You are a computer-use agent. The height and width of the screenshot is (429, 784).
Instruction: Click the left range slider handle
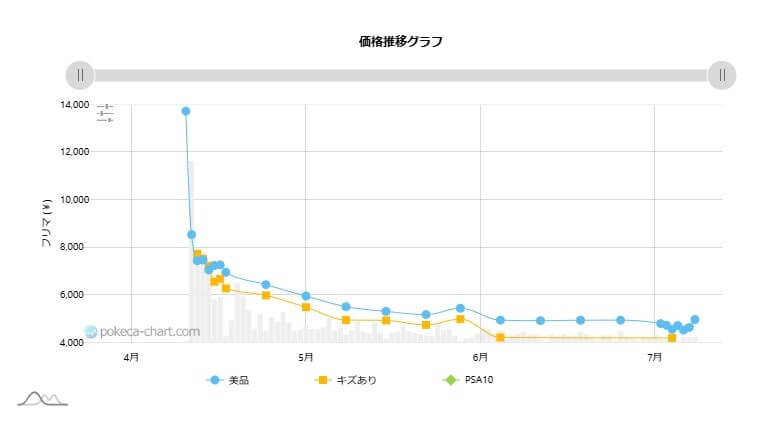coord(80,75)
